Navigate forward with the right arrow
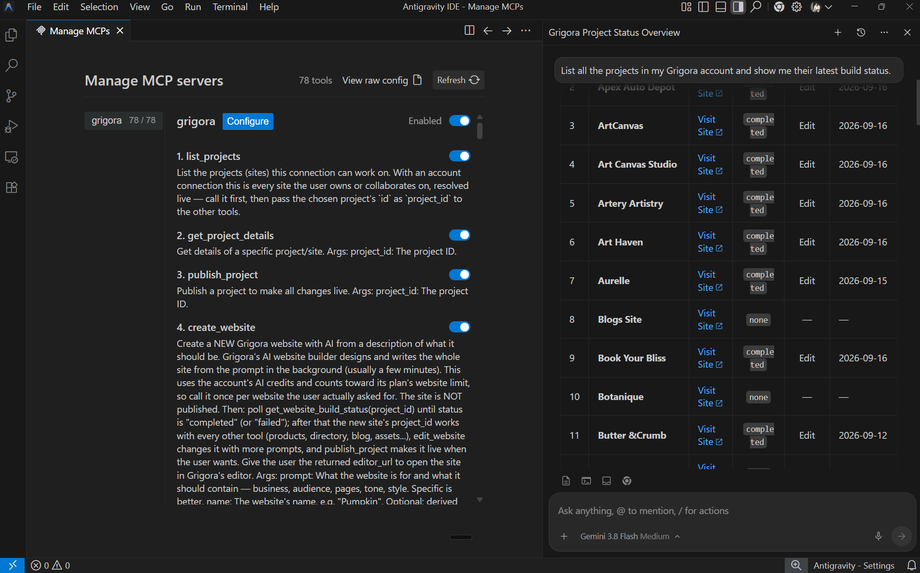The width and height of the screenshot is (920, 573). 506,30
